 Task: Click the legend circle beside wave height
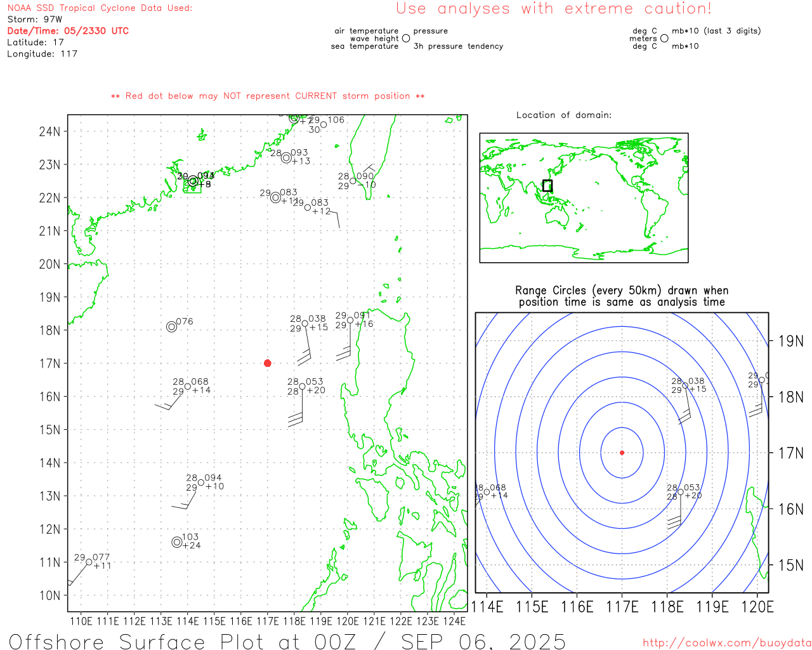coord(406,38)
